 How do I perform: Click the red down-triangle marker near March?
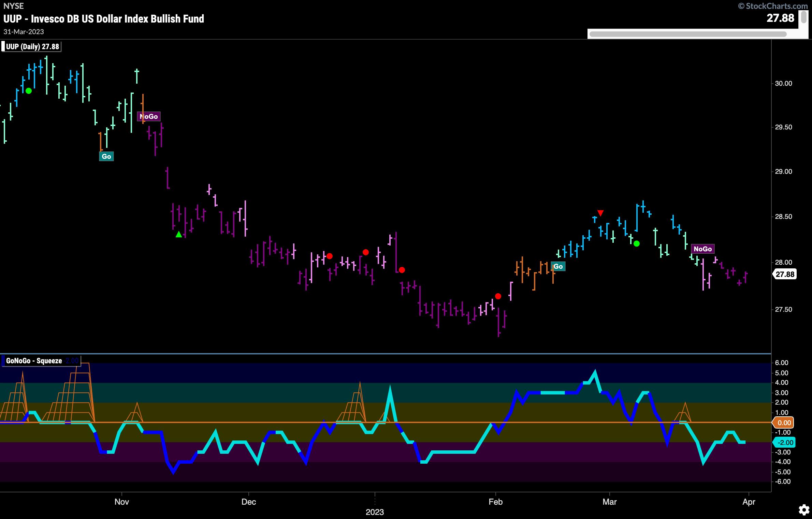[x=600, y=213]
